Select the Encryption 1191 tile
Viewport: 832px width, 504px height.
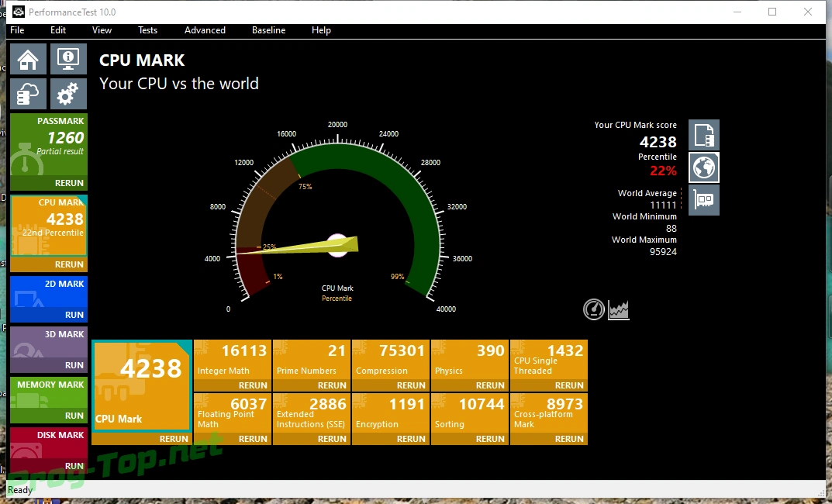point(391,413)
